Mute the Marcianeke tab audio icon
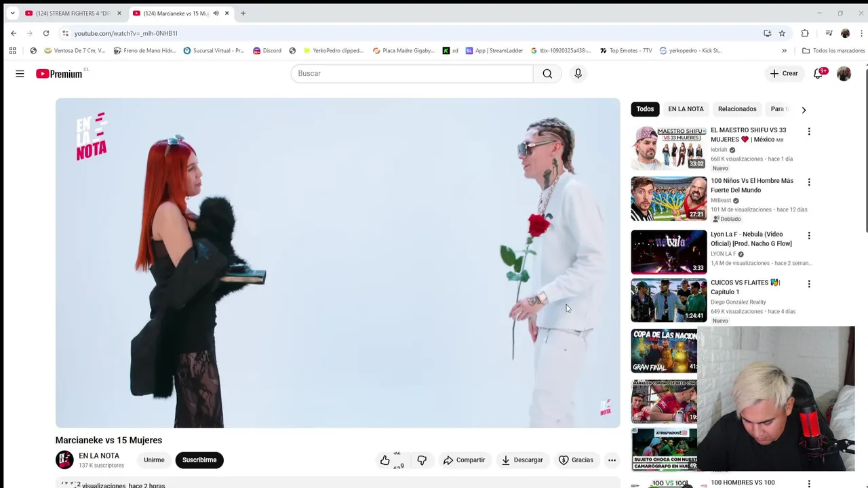Screen dimensions: 868x488 216,14
